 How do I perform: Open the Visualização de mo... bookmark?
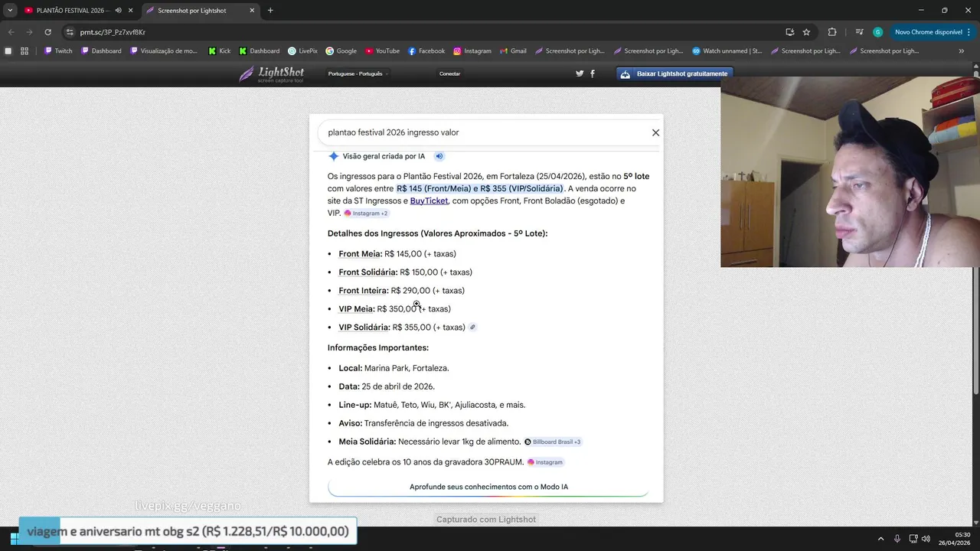click(x=164, y=51)
